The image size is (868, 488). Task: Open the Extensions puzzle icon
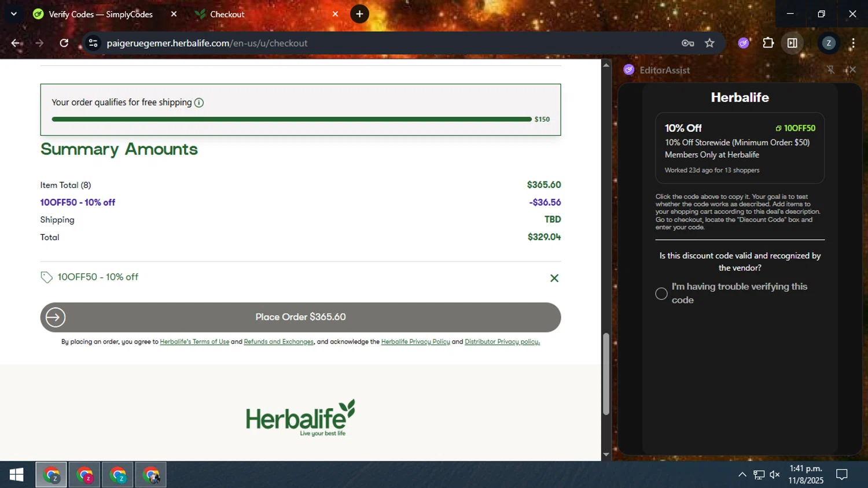tap(768, 43)
